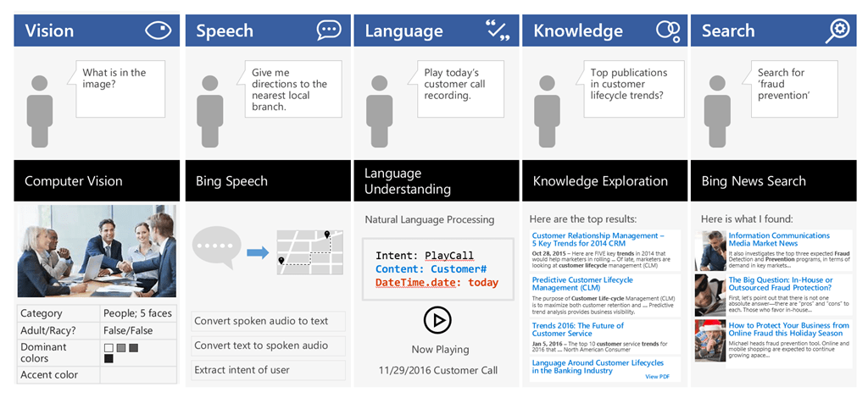Open "Trends 2016: The Future of Customer Service" link

pos(577,329)
